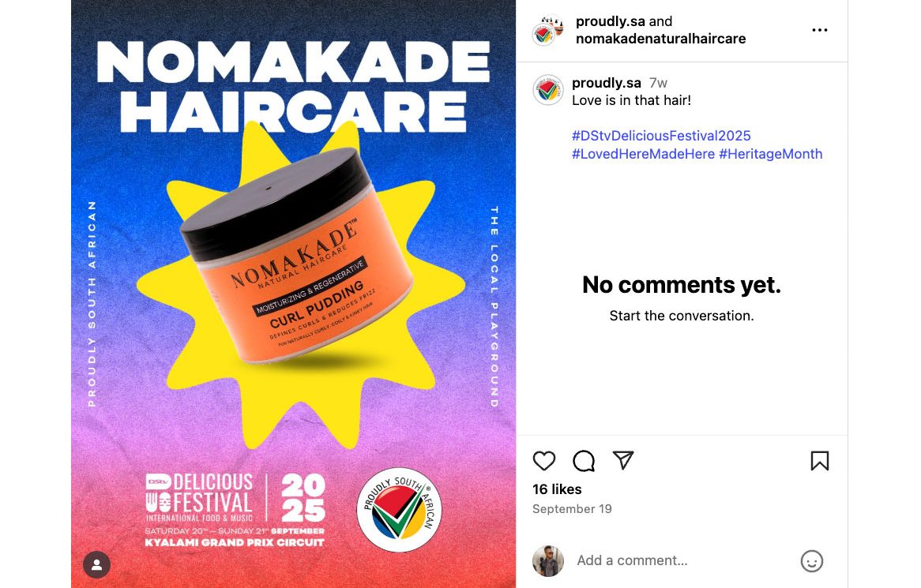Show tagged accounts person icon on image
The image size is (921, 588).
click(x=97, y=565)
